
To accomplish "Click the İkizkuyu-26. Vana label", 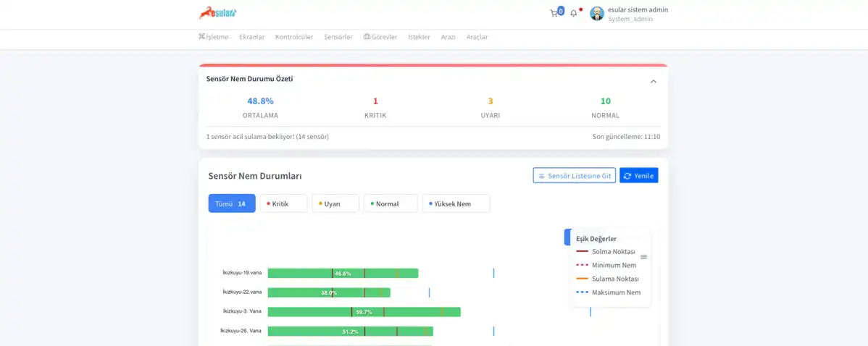I will point(241,331).
